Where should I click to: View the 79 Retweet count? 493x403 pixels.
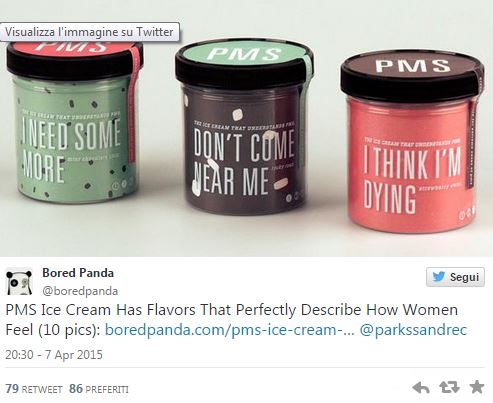pyautogui.click(x=34, y=389)
